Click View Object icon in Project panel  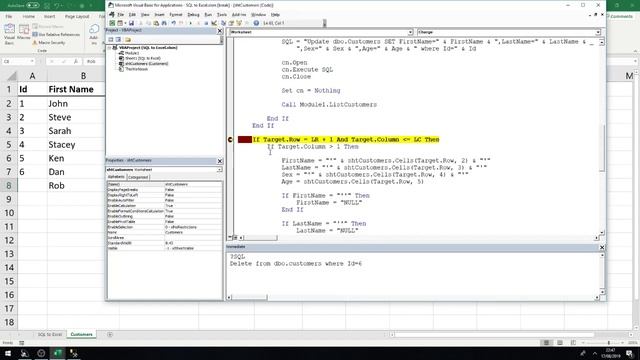coord(118,40)
